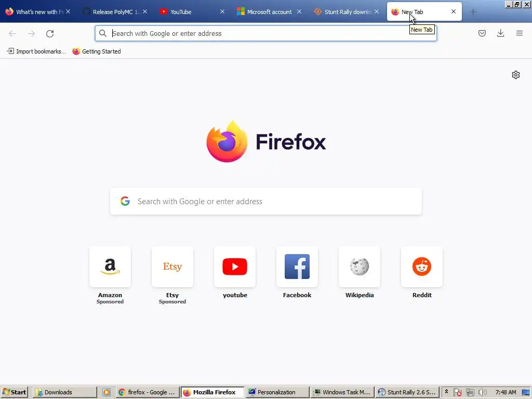Screen dimensions: 532x399
Task: Open a new tab with plus button
Action: point(473,12)
